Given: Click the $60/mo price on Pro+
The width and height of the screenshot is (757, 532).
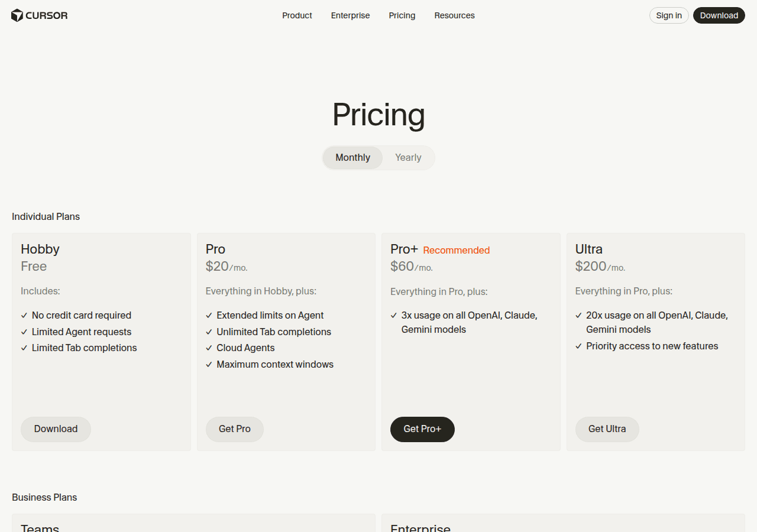Looking at the screenshot, I should 410,266.
